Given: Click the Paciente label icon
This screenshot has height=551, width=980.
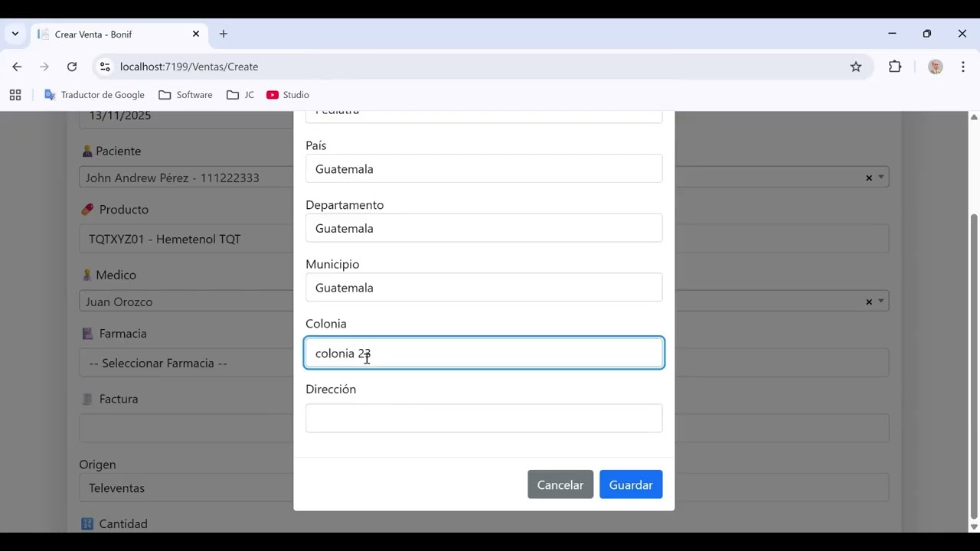Looking at the screenshot, I should click(87, 152).
